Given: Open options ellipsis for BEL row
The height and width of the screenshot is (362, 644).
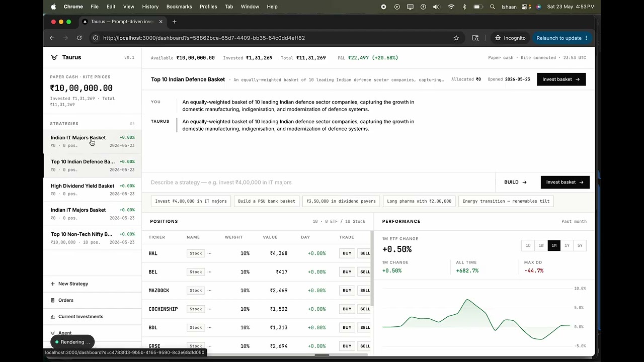Looking at the screenshot, I should pyautogui.click(x=209, y=272).
